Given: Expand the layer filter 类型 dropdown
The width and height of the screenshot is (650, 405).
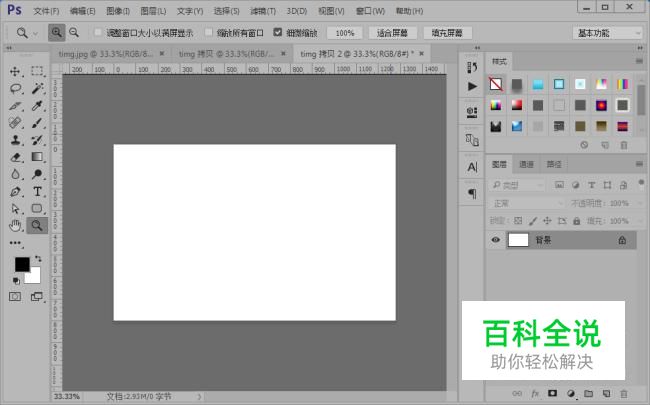Looking at the screenshot, I should [x=518, y=185].
